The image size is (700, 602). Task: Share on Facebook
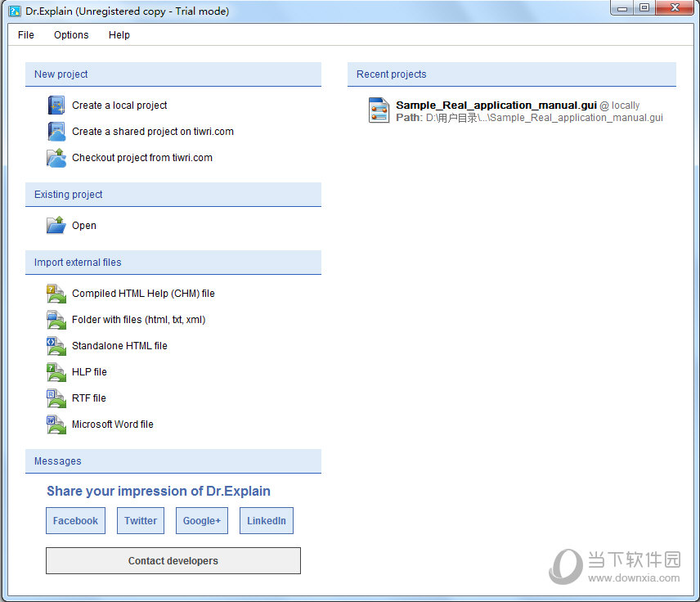click(75, 521)
